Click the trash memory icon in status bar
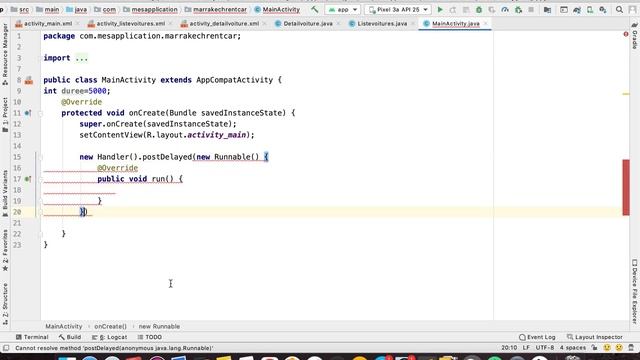The width and height of the screenshot is (640, 360). 631,348
